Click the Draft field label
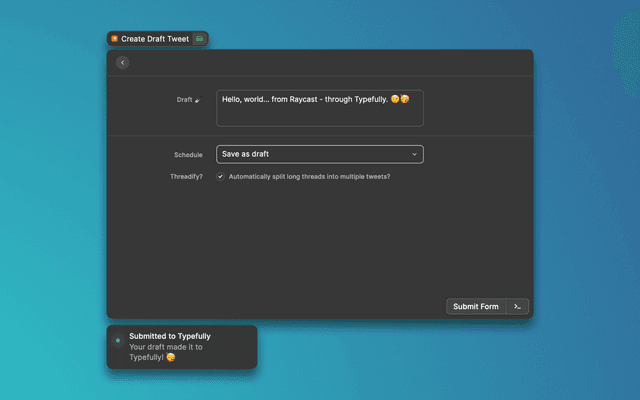The height and width of the screenshot is (400, 640). 184,100
